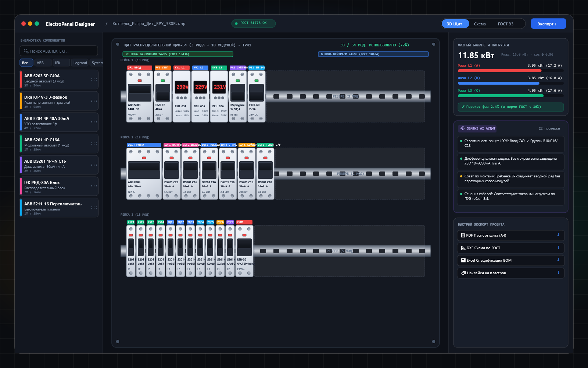Click download arrow for PDF Паспорт щита
This screenshot has width=588, height=368.
tap(558, 235)
